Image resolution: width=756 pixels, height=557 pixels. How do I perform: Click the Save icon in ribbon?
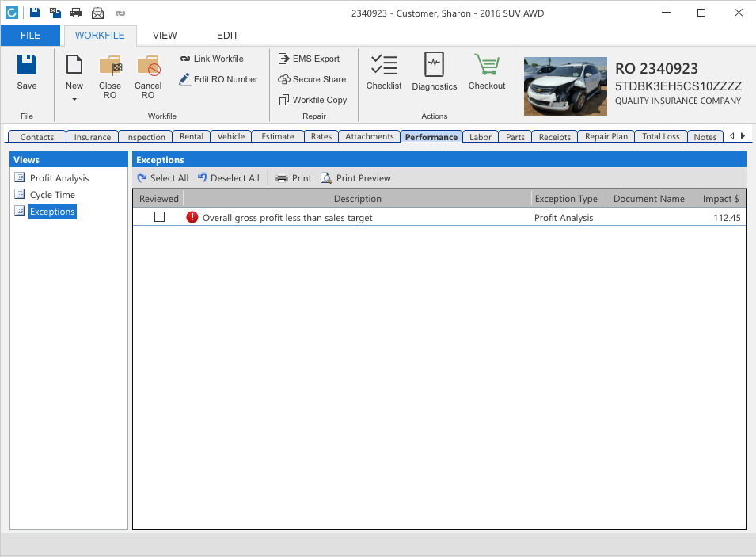coord(27,71)
